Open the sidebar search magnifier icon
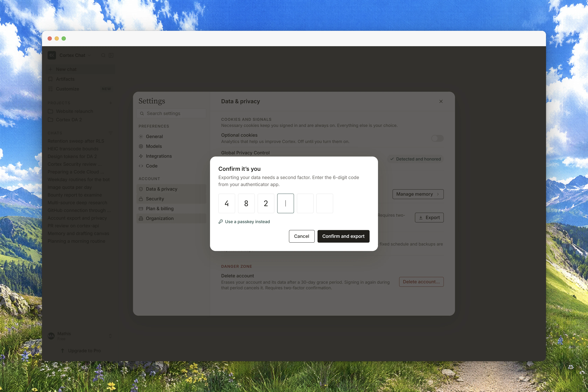This screenshot has width=588, height=392. click(x=103, y=55)
